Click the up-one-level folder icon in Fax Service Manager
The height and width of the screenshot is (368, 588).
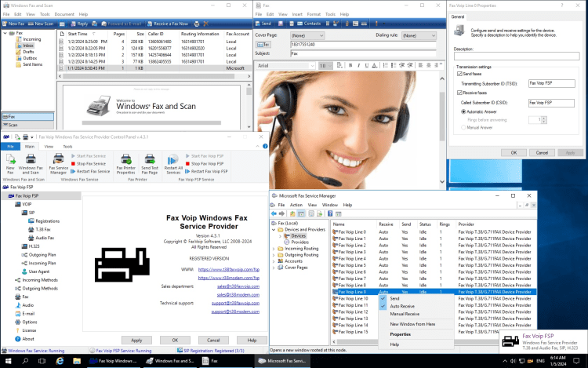292,214
